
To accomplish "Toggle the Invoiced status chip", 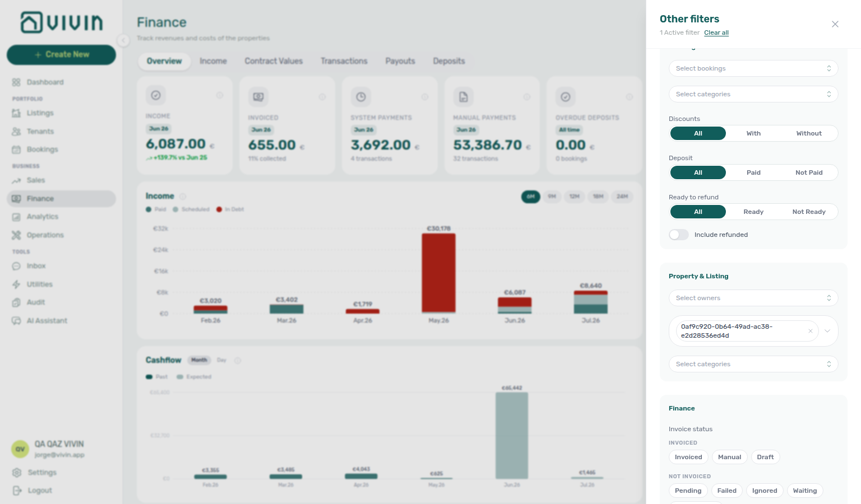I will click(688, 457).
